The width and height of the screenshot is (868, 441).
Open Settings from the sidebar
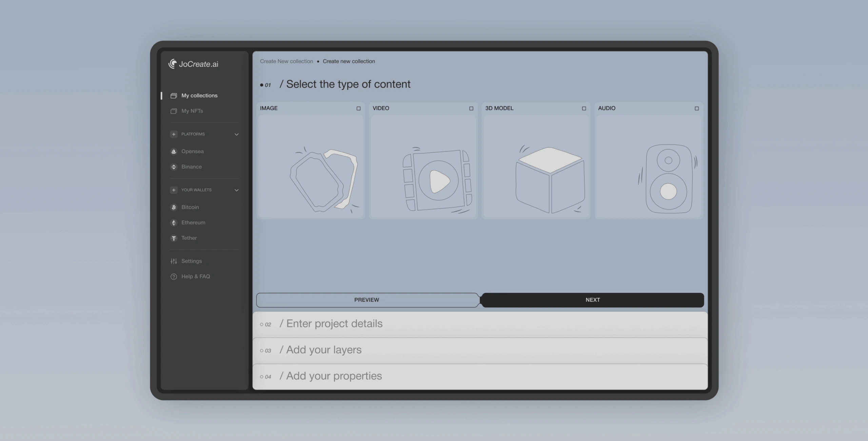coord(174,261)
